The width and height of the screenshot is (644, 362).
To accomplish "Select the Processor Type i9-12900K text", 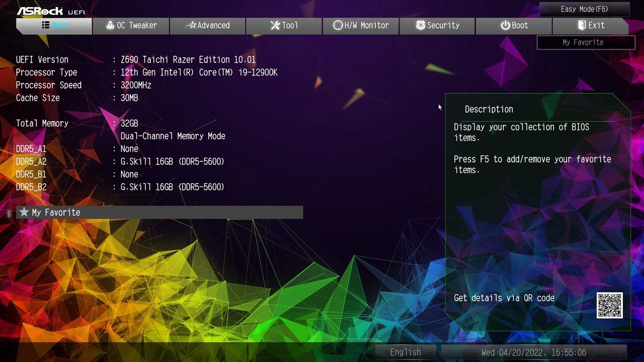I will click(199, 72).
